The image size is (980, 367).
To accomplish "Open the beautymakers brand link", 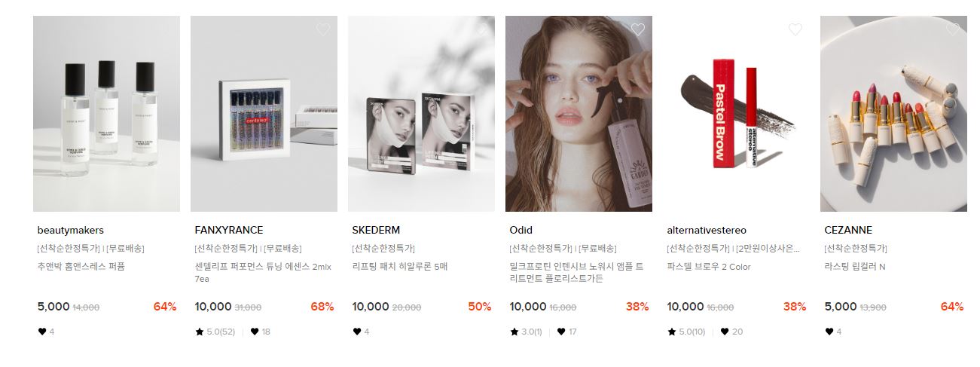I will click(x=71, y=230).
